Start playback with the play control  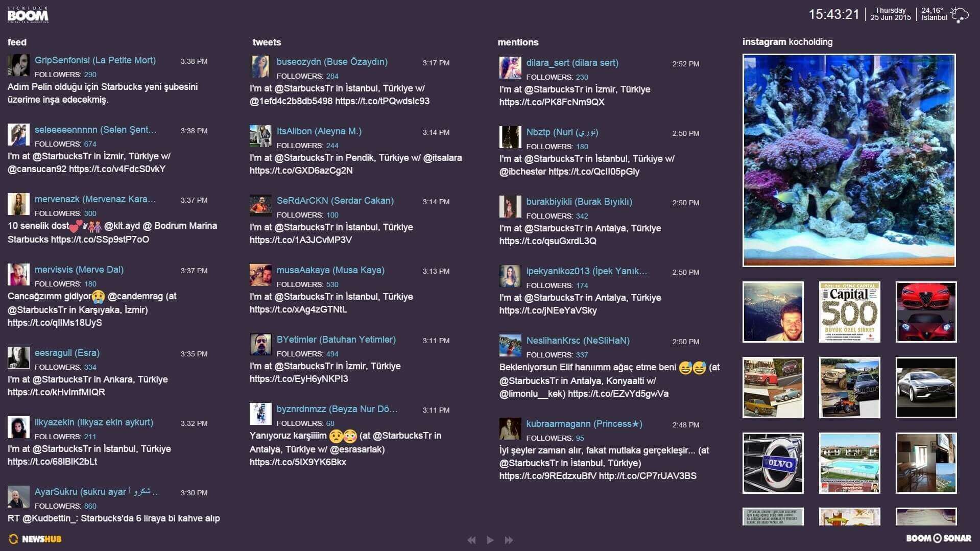(490, 540)
